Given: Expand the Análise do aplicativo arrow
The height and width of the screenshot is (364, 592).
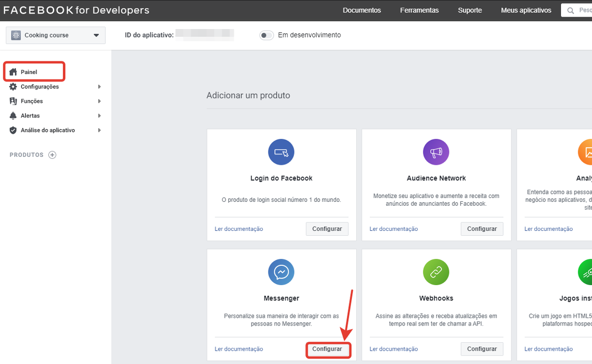Looking at the screenshot, I should pyautogui.click(x=99, y=130).
